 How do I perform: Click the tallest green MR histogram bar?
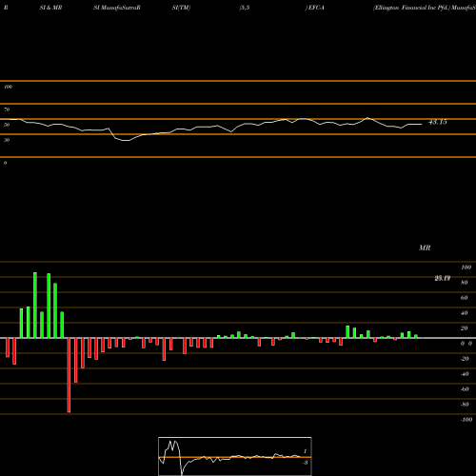point(35,306)
